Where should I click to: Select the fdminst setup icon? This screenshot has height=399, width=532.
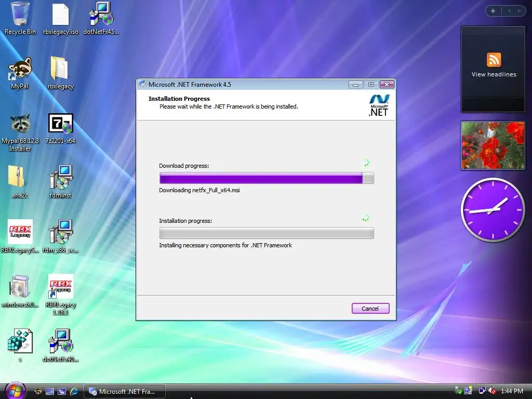(61, 177)
